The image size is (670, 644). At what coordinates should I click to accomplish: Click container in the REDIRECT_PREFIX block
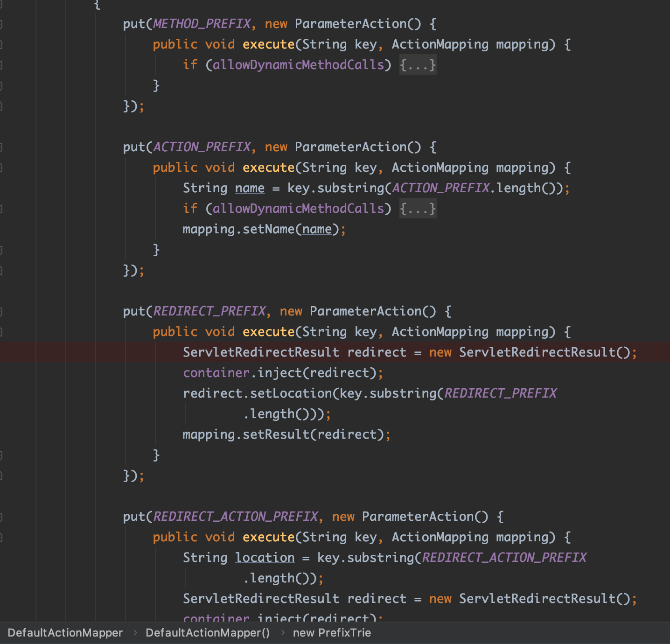pyautogui.click(x=216, y=373)
